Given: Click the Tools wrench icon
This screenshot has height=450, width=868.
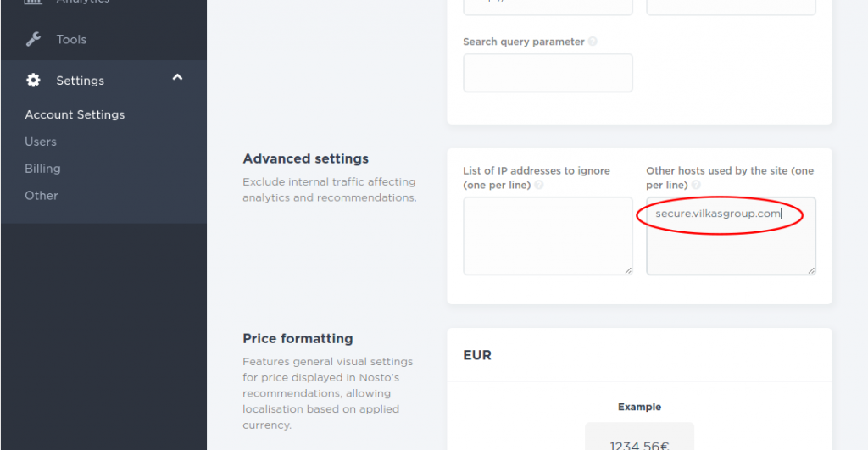Looking at the screenshot, I should tap(33, 39).
